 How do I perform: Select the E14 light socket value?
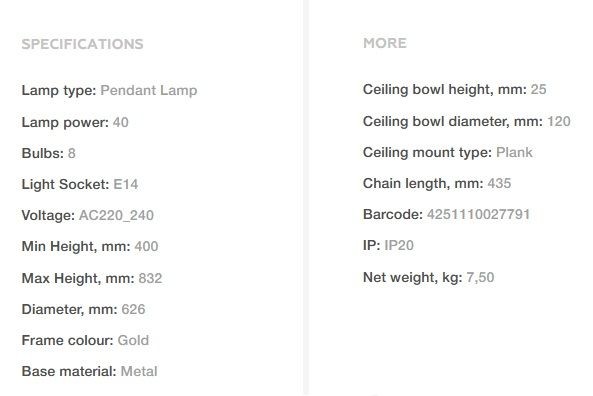(126, 184)
